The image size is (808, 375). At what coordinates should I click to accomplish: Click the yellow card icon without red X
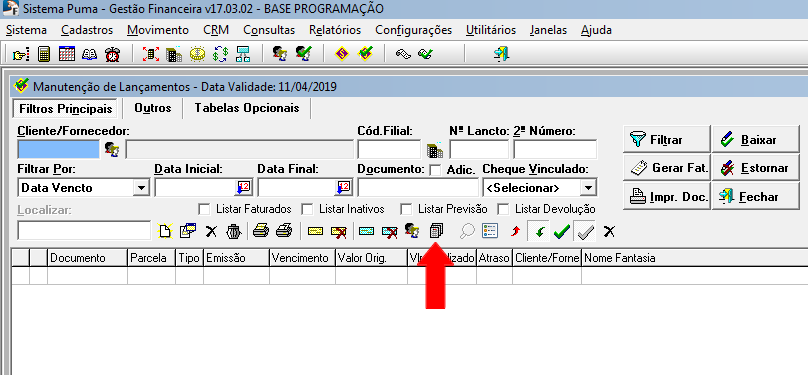click(x=315, y=231)
